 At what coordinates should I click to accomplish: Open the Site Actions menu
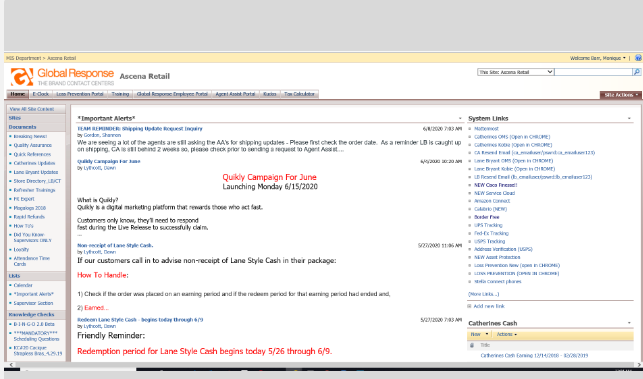tap(621, 95)
